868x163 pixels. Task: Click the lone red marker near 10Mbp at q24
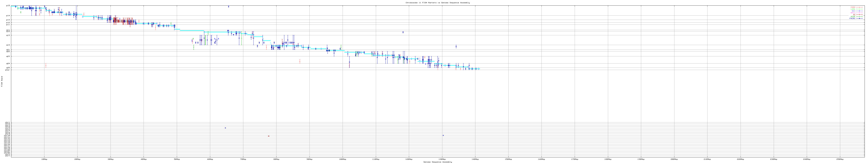pos(46,66)
